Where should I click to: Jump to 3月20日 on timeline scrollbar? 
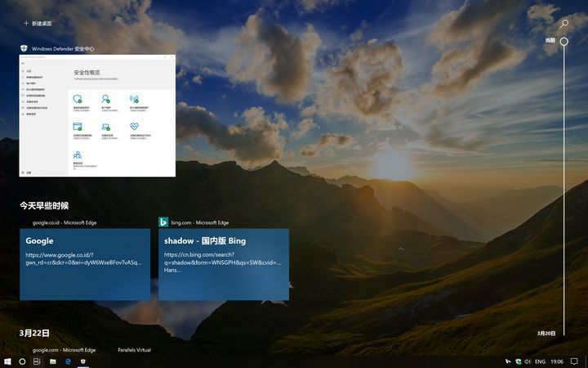click(x=546, y=333)
